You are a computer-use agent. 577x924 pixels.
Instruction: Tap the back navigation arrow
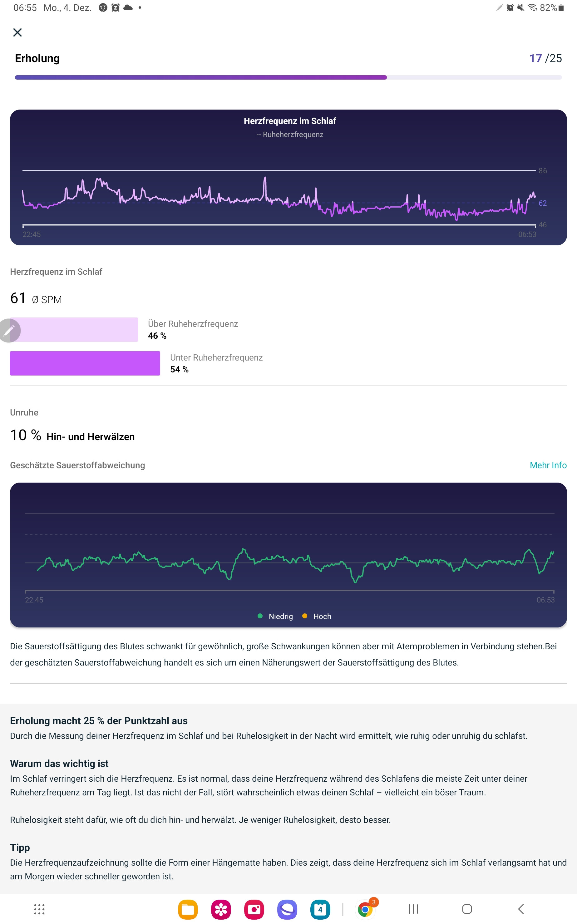[x=521, y=909]
